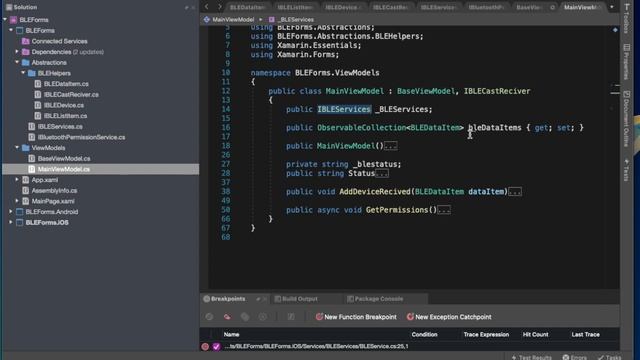Image resolution: width=640 pixels, height=360 pixels.
Task: Click the red breakpoint circle icon in the list
Action: point(205,347)
